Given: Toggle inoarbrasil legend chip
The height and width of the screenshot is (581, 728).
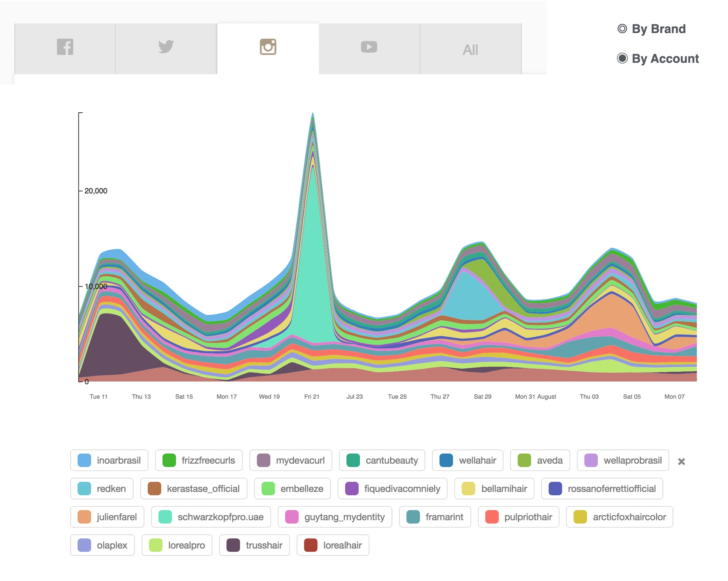Looking at the screenshot, I should coord(109,460).
